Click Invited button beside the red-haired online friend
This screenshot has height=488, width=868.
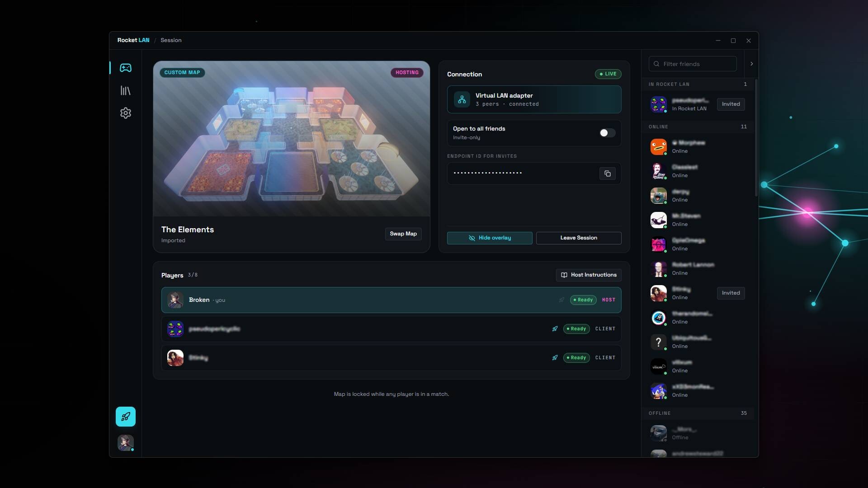pyautogui.click(x=731, y=293)
